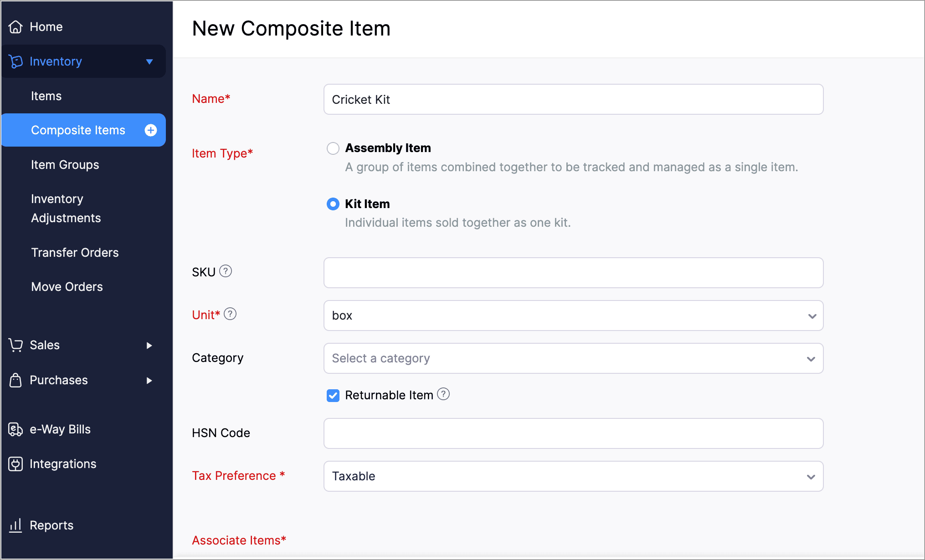This screenshot has height=560, width=925.
Task: Go to Transfer Orders in sidebar
Action: [75, 253]
